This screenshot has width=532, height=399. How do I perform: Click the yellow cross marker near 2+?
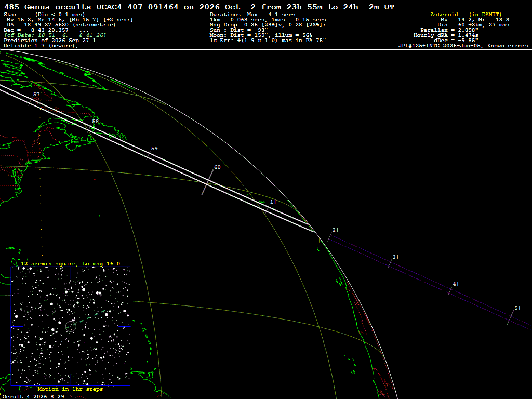click(x=320, y=240)
